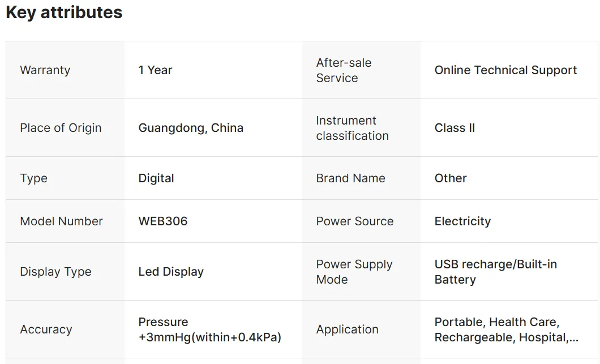Click the Instrument classification label
This screenshot has height=364, width=600.
coord(352,128)
